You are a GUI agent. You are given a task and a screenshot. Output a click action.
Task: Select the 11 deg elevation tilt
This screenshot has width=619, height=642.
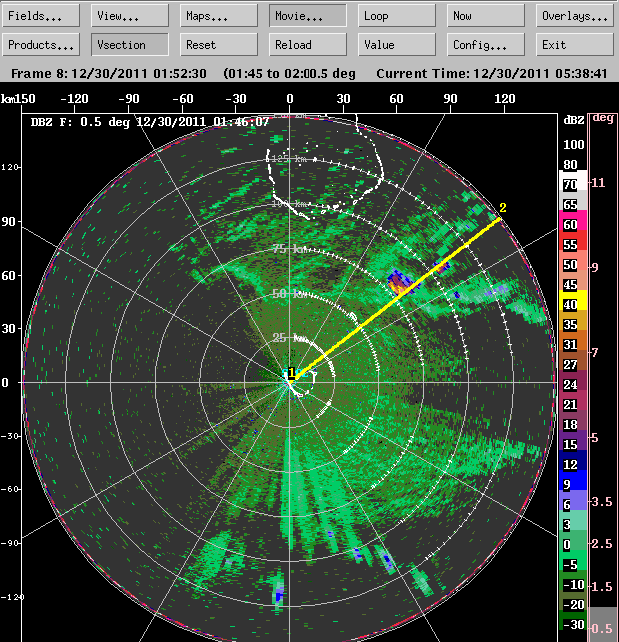coord(598,182)
